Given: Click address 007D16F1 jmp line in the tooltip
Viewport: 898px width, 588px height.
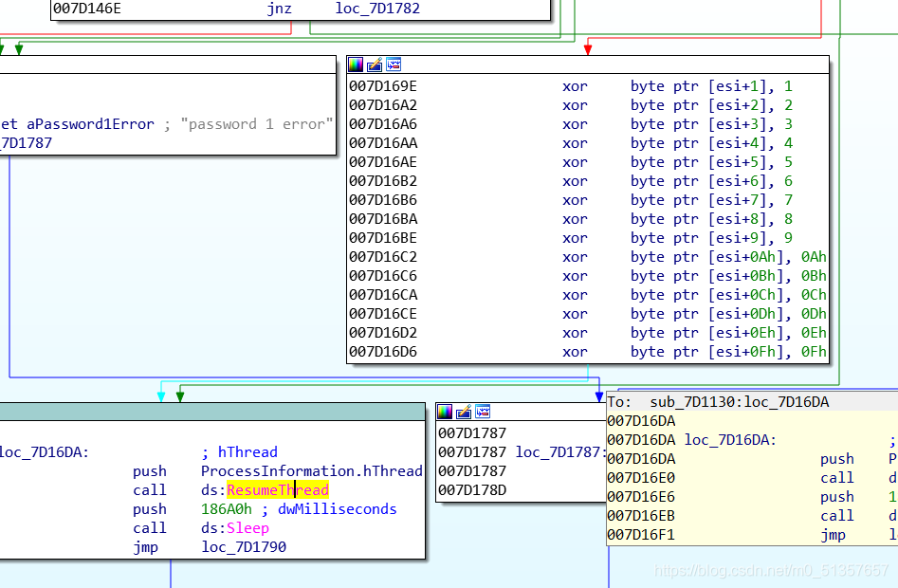Looking at the screenshot, I should click(752, 534).
